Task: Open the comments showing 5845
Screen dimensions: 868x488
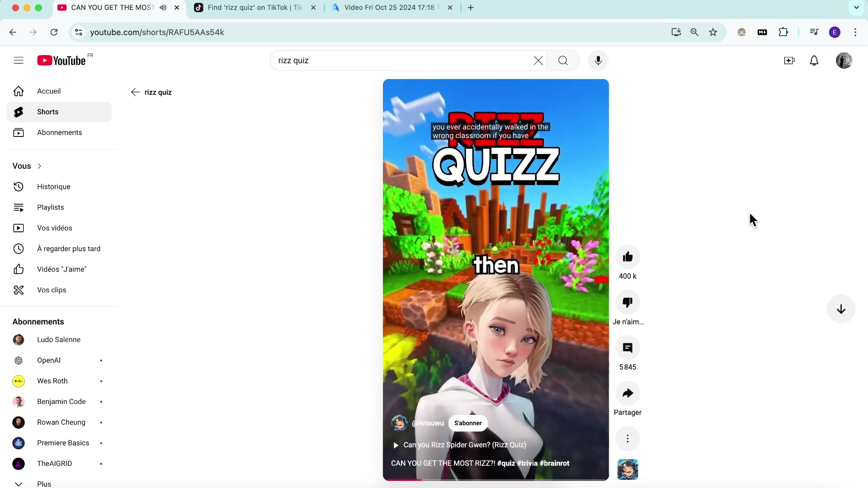Action: click(627, 348)
